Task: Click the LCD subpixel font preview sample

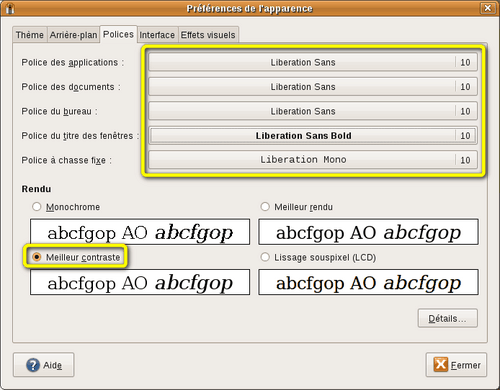Action: (368, 282)
